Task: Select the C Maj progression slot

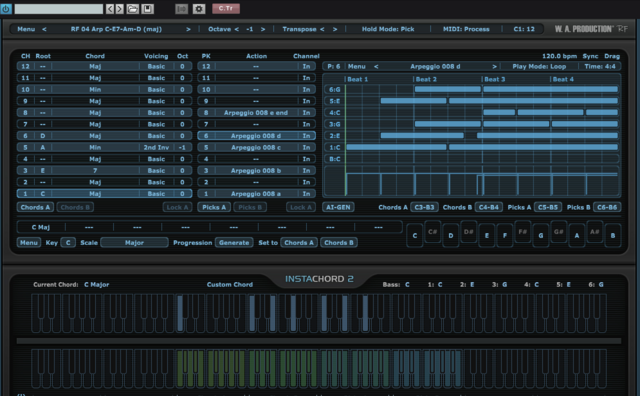Action: click(41, 227)
